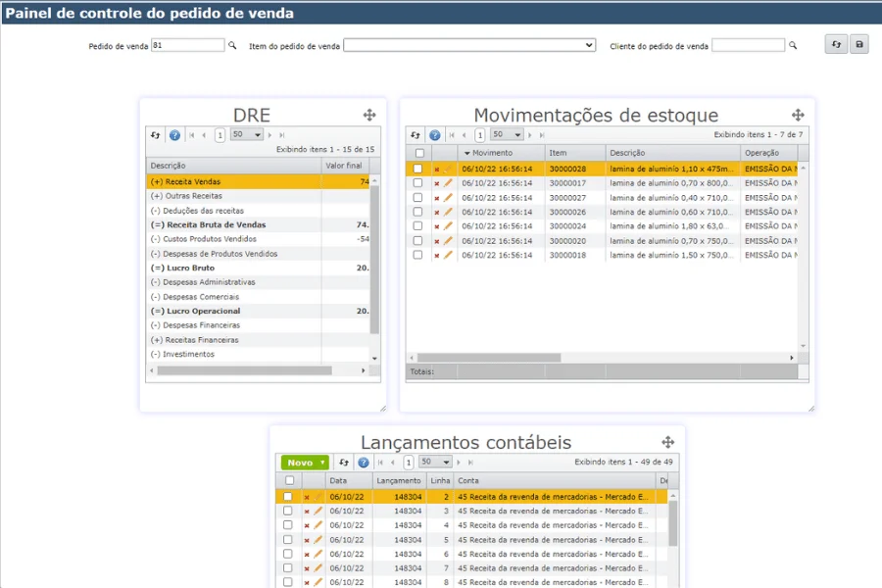Screen dimensions: 882x588
Task: Open page size dropdown in Movimentações de estoque
Action: (507, 135)
